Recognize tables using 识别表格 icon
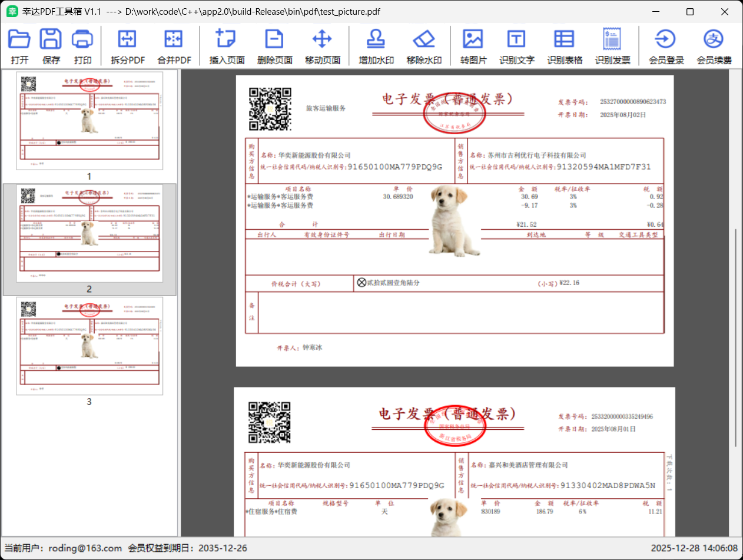The image size is (743, 560). [x=564, y=39]
